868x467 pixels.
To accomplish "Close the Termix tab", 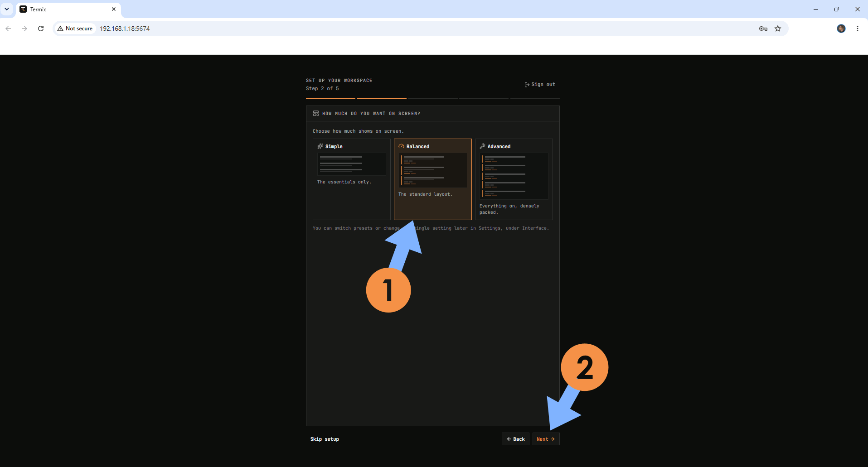I will (x=114, y=9).
